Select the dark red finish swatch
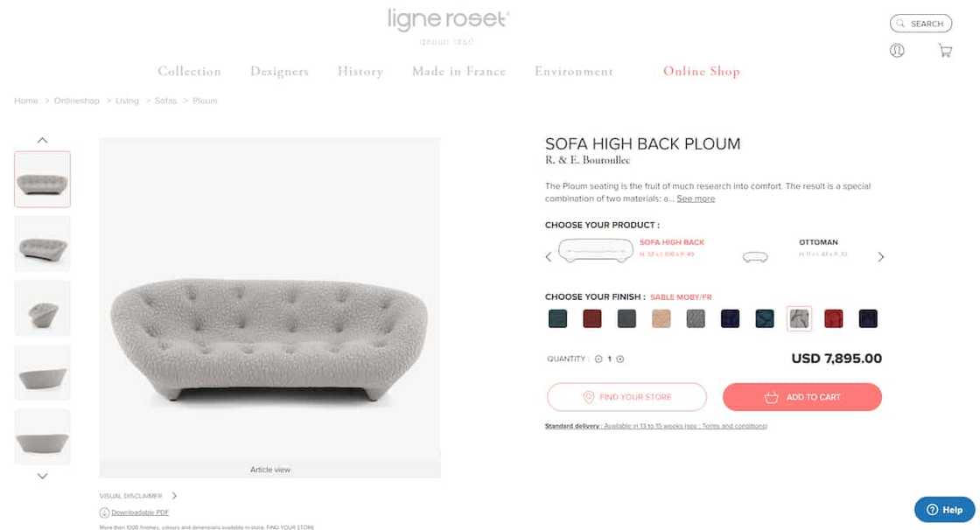The height and width of the screenshot is (530, 980). click(592, 319)
